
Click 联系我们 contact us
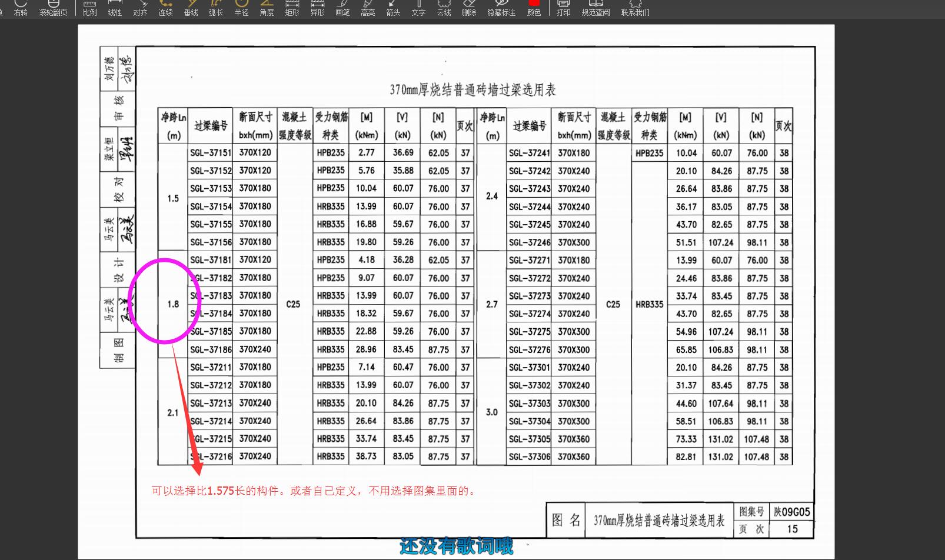point(635,8)
